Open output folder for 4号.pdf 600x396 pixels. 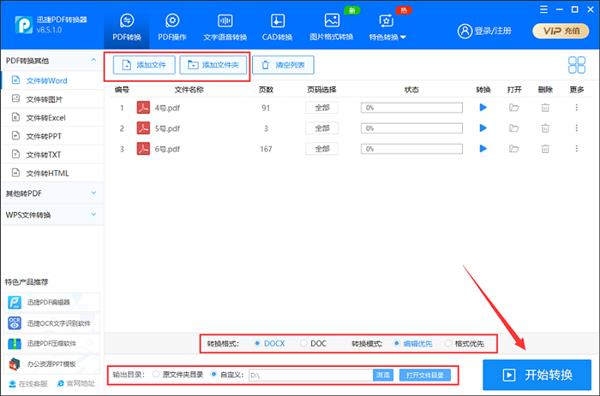point(514,108)
